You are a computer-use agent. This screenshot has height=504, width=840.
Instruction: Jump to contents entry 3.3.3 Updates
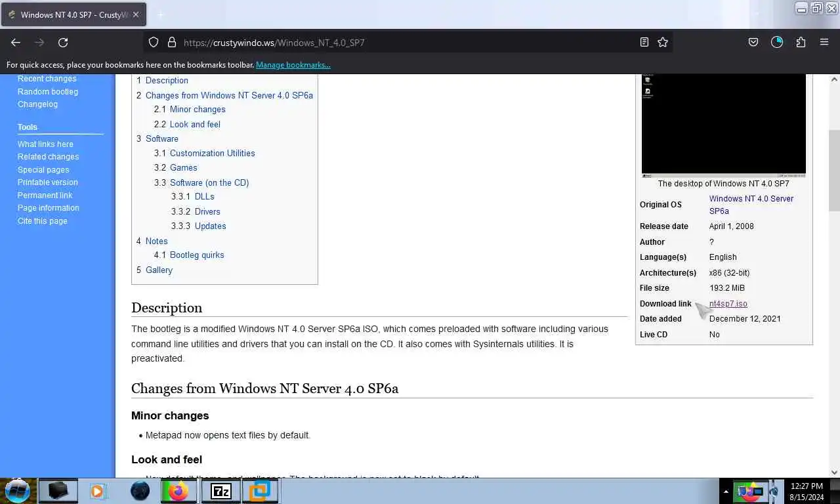(199, 226)
